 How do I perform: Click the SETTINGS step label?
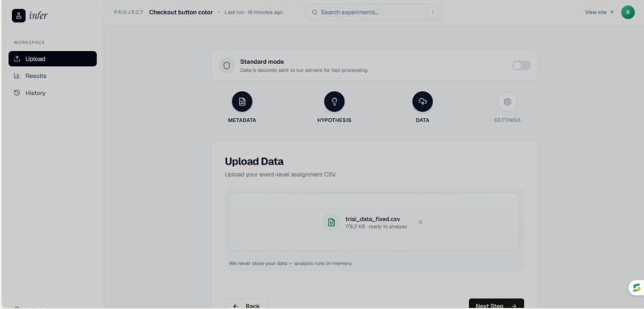tap(507, 121)
